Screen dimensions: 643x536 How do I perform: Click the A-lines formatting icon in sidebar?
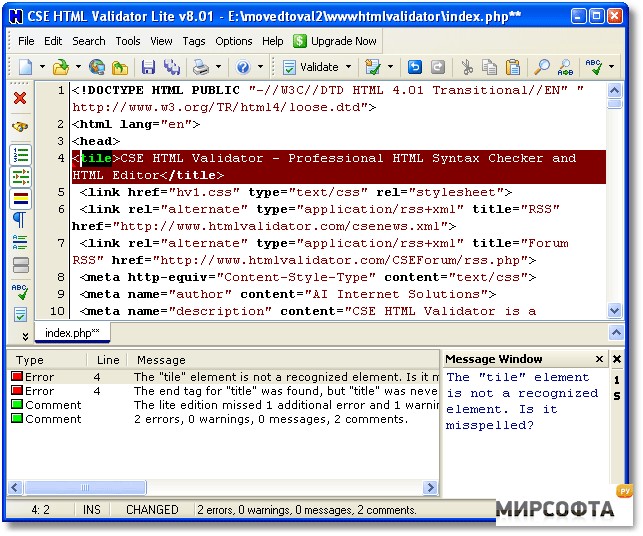[20, 242]
